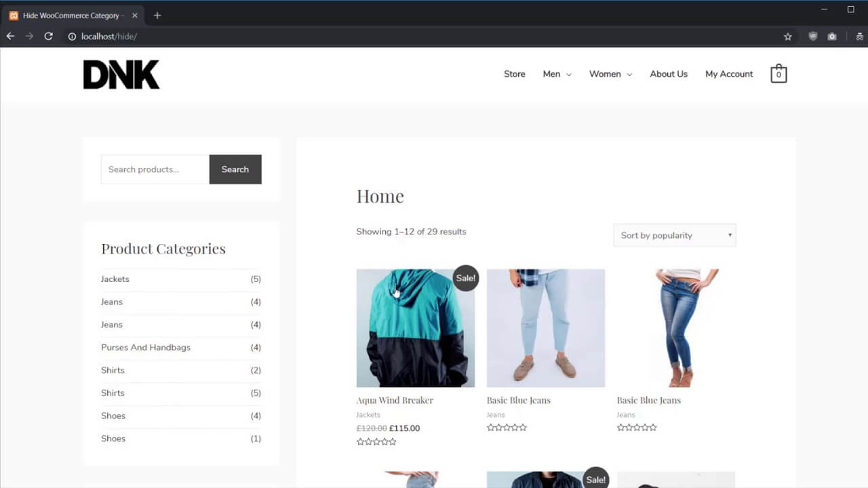Viewport: 868px width, 488px height.
Task: Open the About Us menu item
Action: pos(668,73)
